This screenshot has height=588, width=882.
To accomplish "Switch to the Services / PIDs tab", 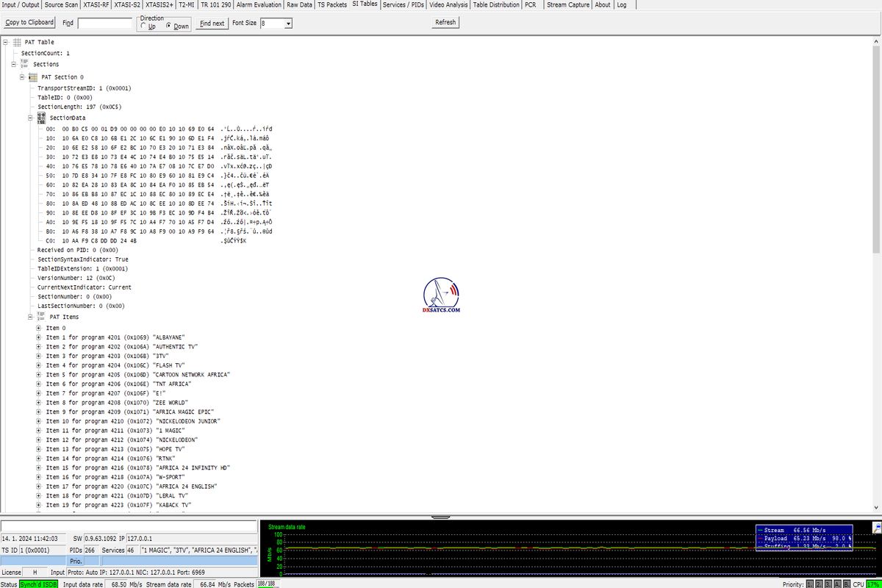I will coord(404,4).
